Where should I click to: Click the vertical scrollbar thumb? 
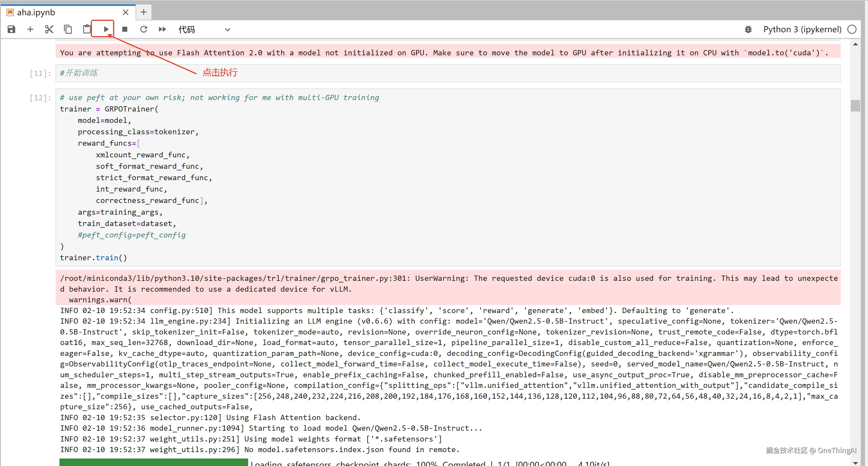click(x=855, y=106)
